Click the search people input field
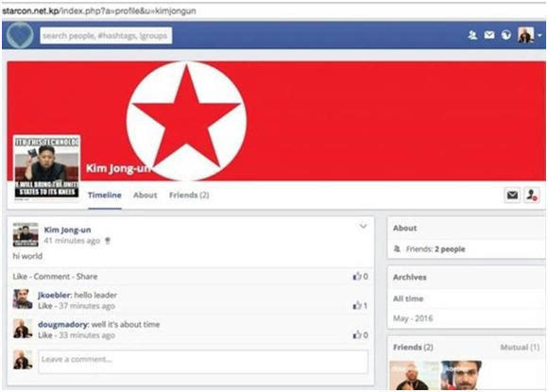548x392 pixels. point(106,36)
